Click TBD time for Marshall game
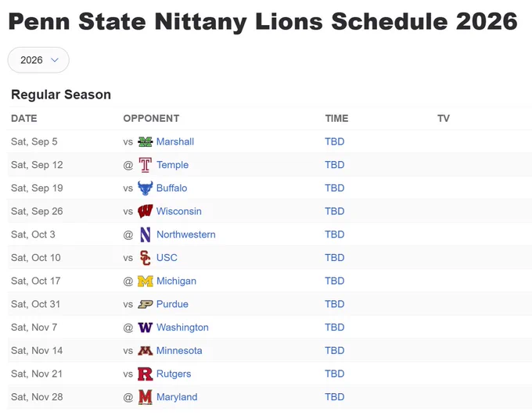Screen dimensions: 532x415 (x=335, y=141)
